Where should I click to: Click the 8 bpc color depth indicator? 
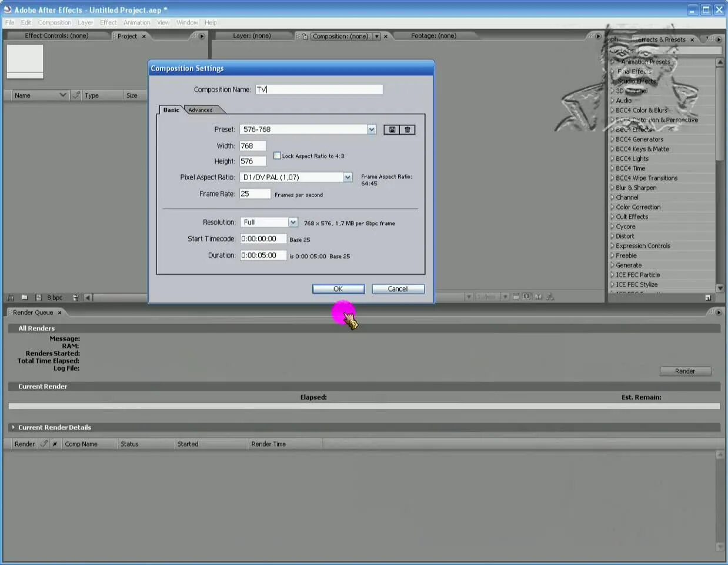pos(55,298)
